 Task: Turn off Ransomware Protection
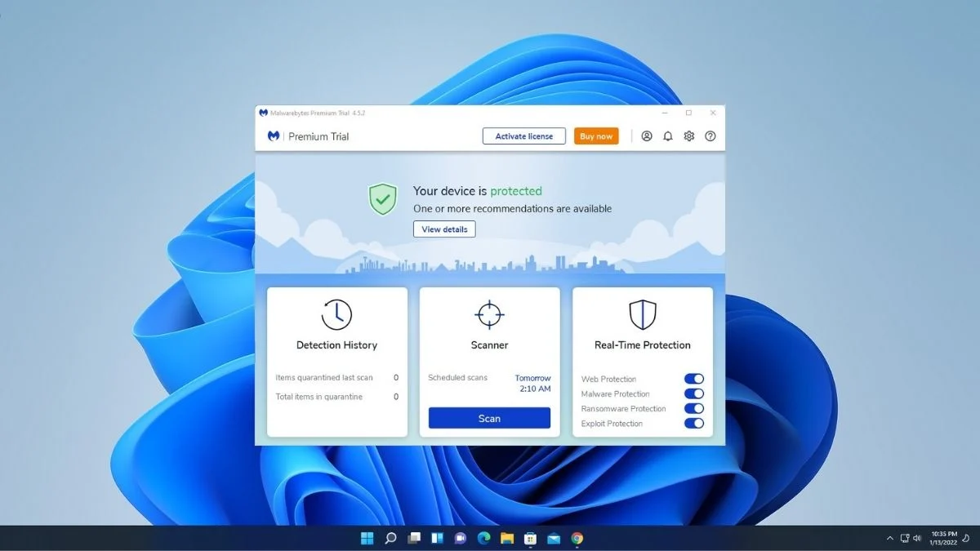point(694,408)
